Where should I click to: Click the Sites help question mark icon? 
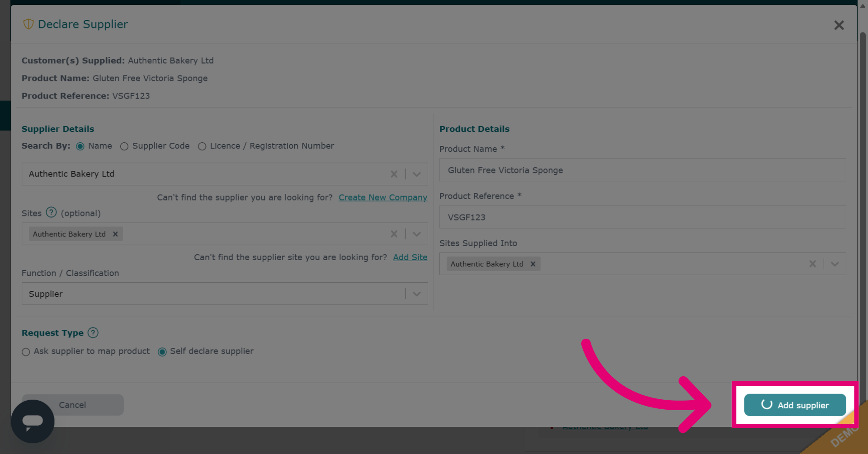coord(51,212)
